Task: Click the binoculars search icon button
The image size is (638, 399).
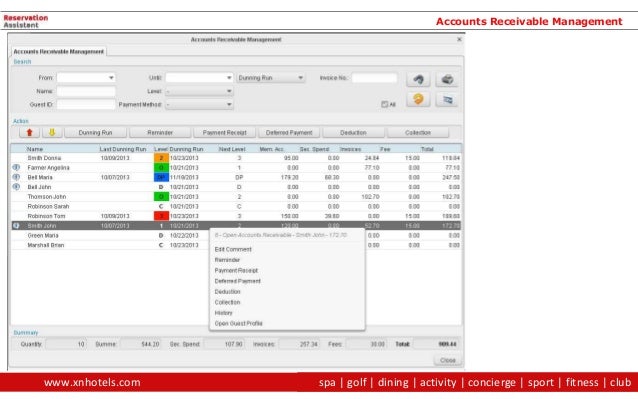Action: click(x=418, y=79)
